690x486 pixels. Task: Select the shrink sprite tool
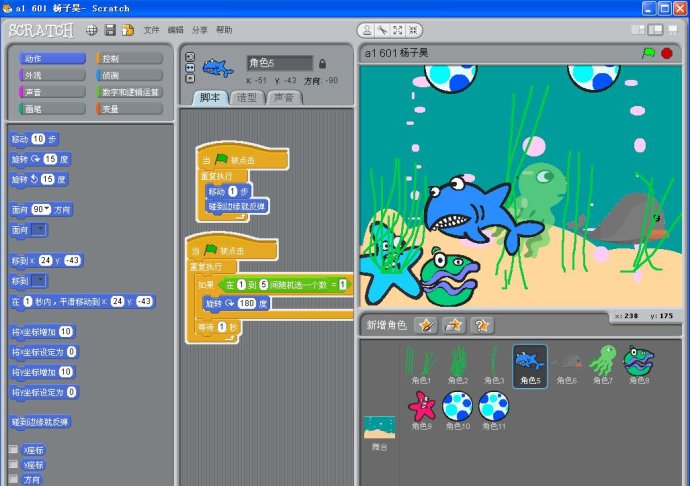pos(413,30)
